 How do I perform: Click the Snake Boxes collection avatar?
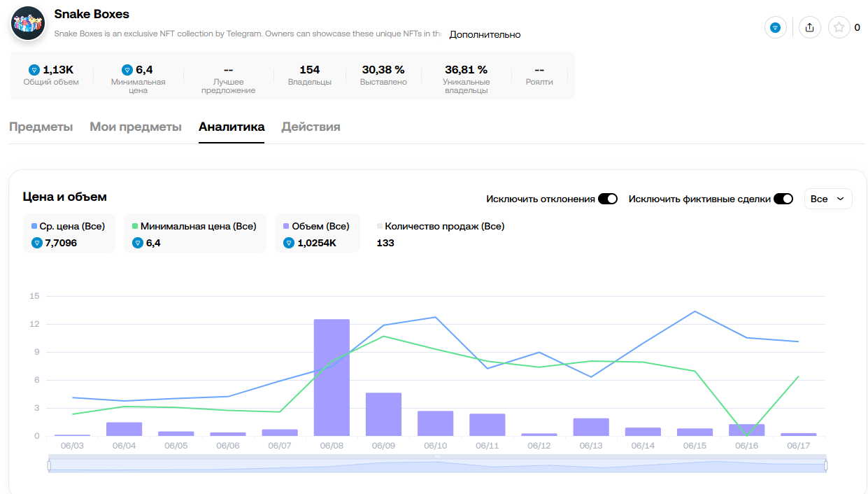point(28,23)
